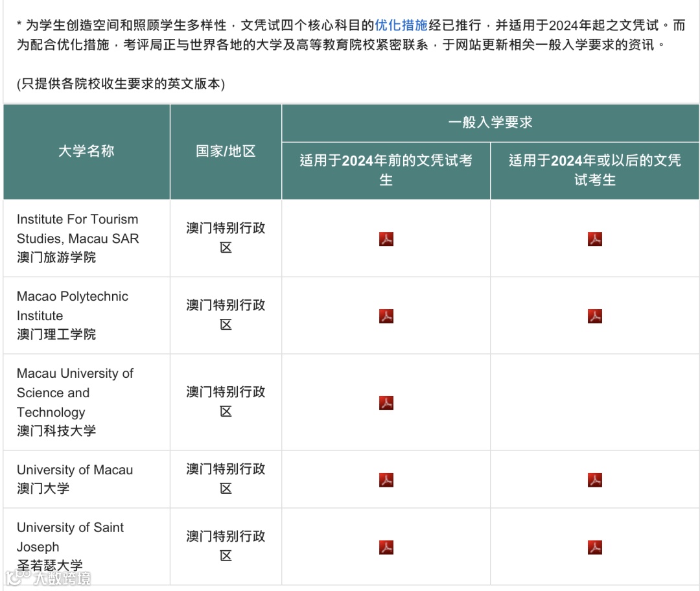Open 2024-onwards PDF for University of Macau

point(594,480)
